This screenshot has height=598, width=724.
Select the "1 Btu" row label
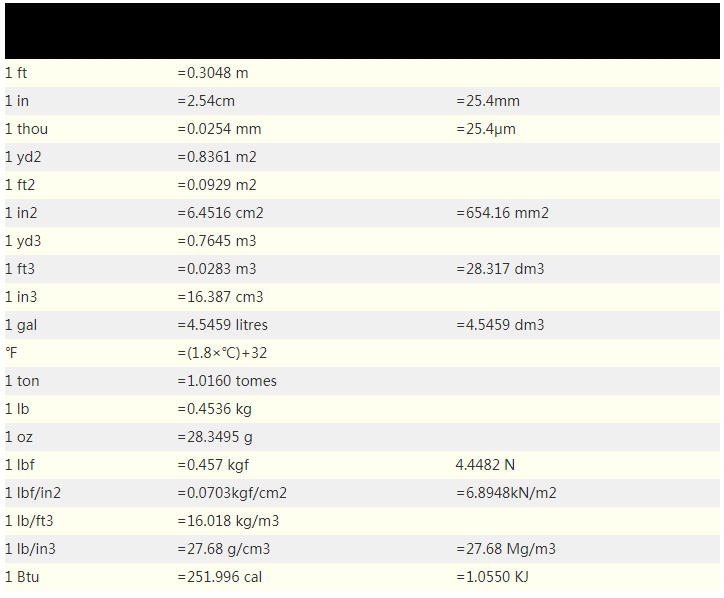pos(22,577)
